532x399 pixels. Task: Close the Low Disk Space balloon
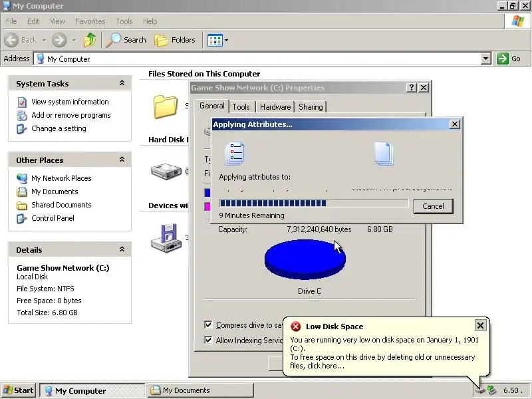[480, 326]
